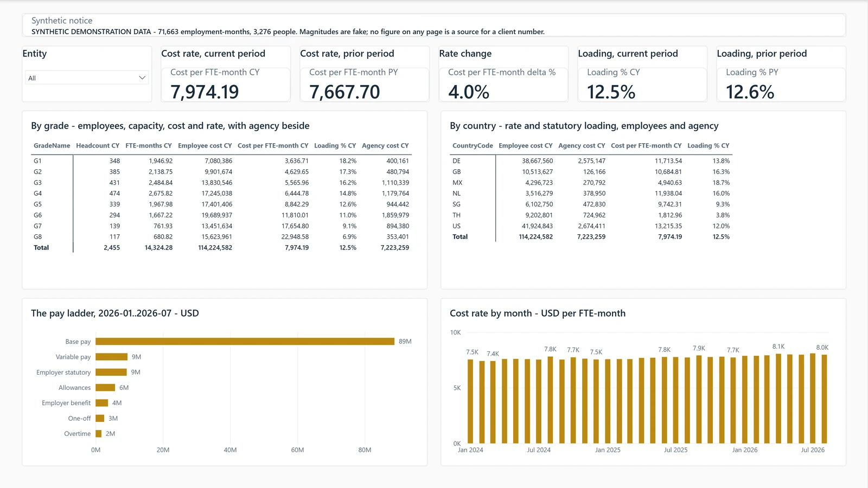This screenshot has width=868, height=488.
Task: Click the prior period card value 7,667.70
Action: [344, 92]
